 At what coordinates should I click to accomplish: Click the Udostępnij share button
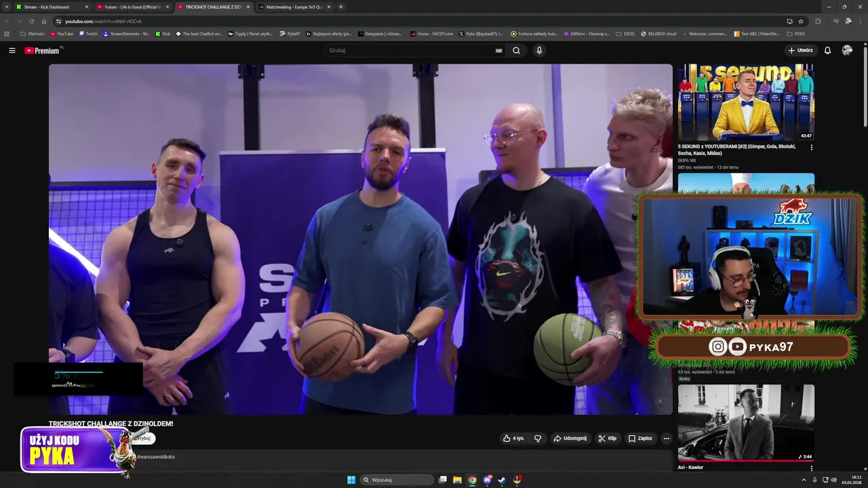click(570, 439)
